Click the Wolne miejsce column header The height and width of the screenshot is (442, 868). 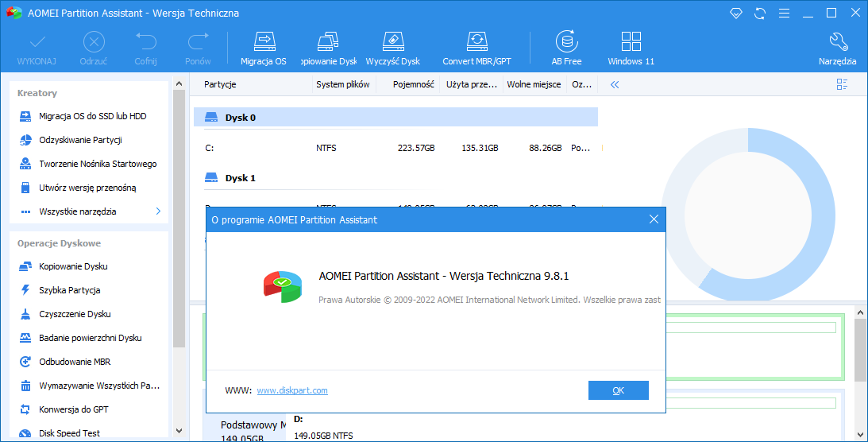pos(534,85)
